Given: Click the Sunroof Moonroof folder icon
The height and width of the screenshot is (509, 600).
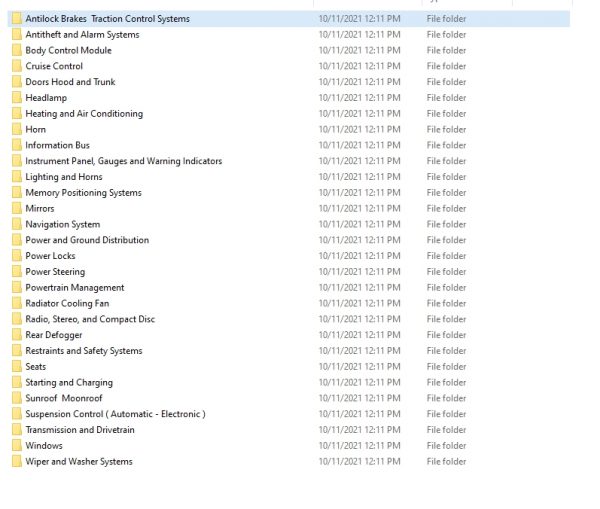Looking at the screenshot, I should click(16, 398).
